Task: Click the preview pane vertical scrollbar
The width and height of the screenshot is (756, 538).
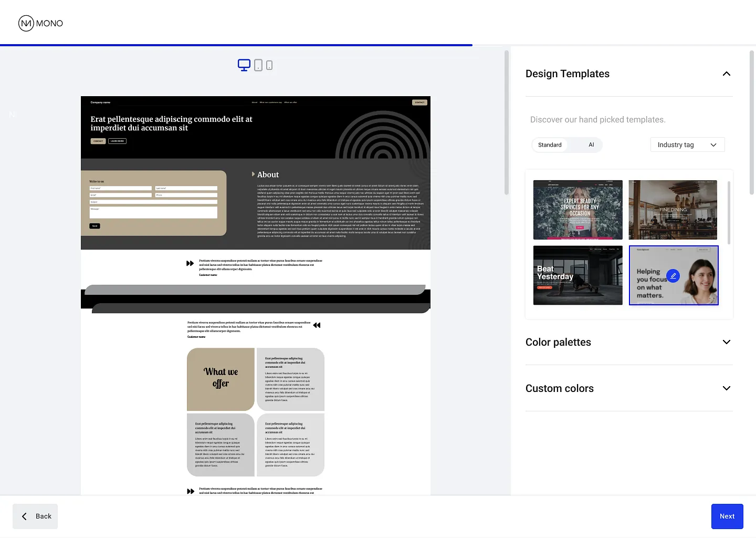Action: click(507, 122)
